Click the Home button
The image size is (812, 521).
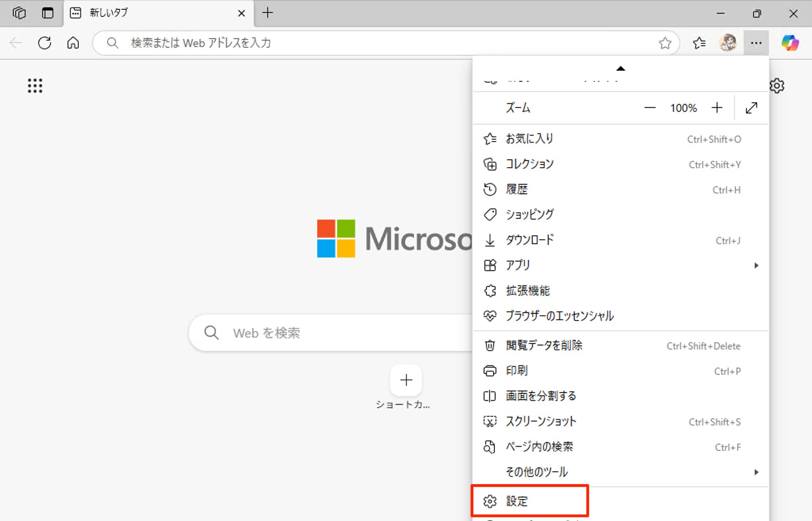click(73, 43)
